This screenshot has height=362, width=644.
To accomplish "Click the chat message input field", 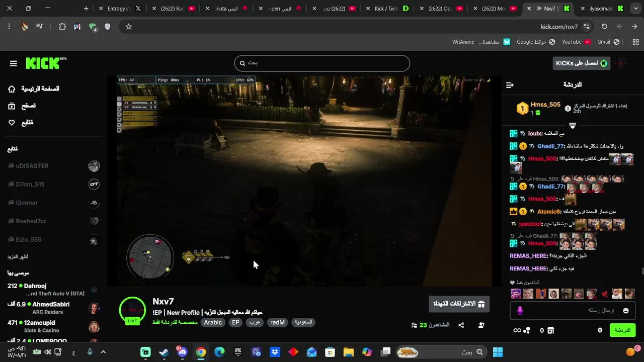I will (574, 311).
